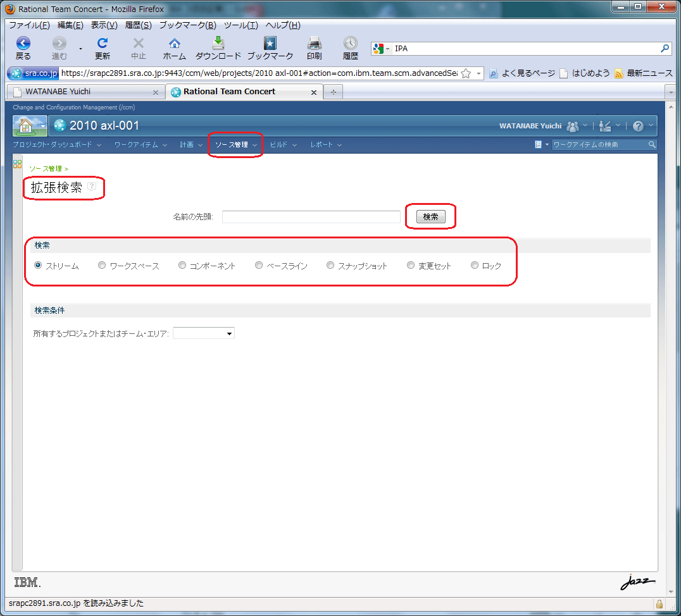Click the help icon beside 拡張検索

pos(92,187)
